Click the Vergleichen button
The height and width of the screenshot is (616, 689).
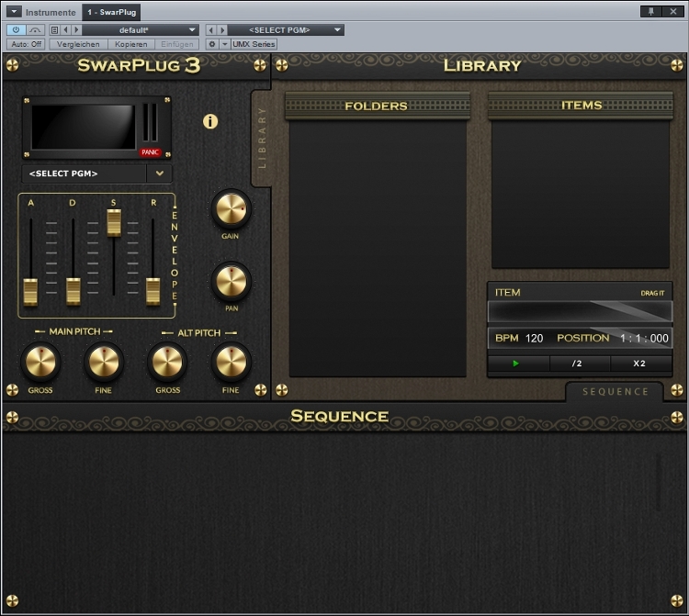78,44
